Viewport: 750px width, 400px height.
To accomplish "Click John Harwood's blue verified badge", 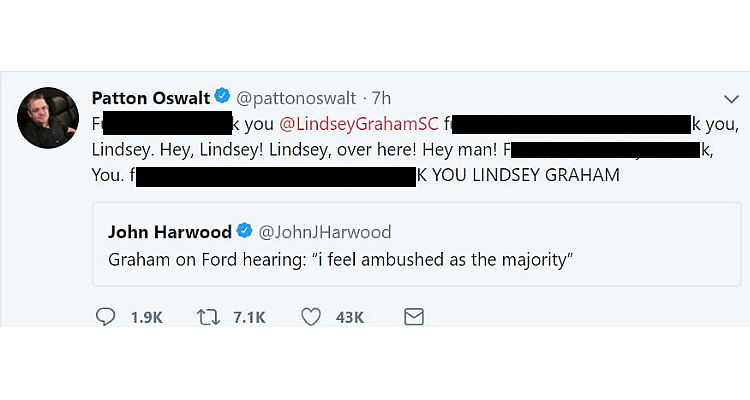I will [246, 232].
